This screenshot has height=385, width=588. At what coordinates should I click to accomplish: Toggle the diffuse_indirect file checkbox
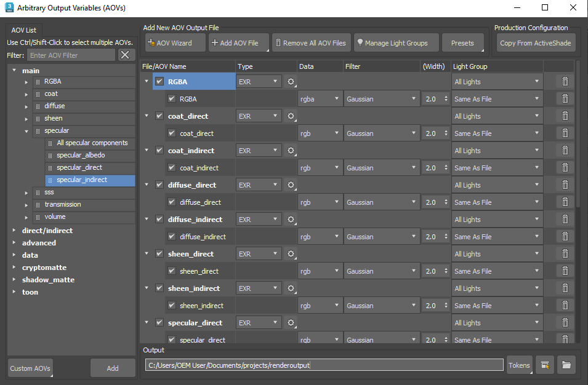click(160, 220)
